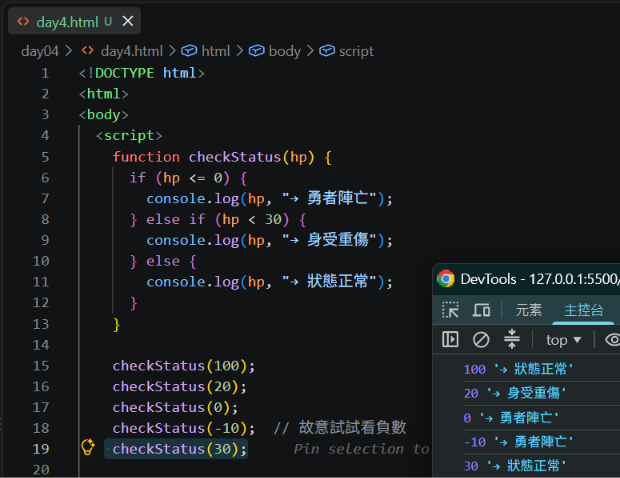
Task: Click console output row '0 → 勇者陣亡'
Action: point(541,418)
